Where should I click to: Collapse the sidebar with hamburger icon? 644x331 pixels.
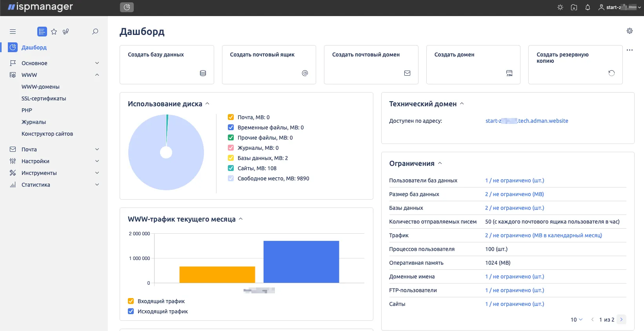[x=13, y=32]
